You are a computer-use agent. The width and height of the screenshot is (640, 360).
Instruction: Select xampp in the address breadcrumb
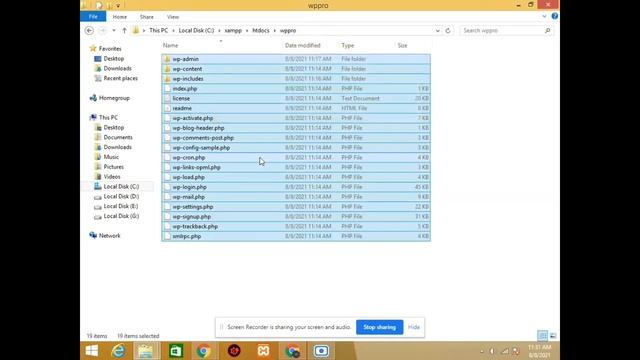point(233,31)
